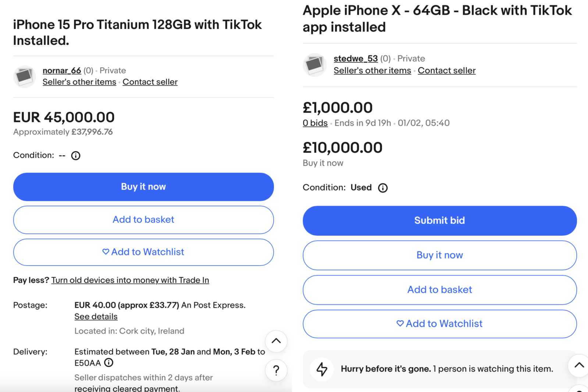Add the iPhone X to basket

439,290
